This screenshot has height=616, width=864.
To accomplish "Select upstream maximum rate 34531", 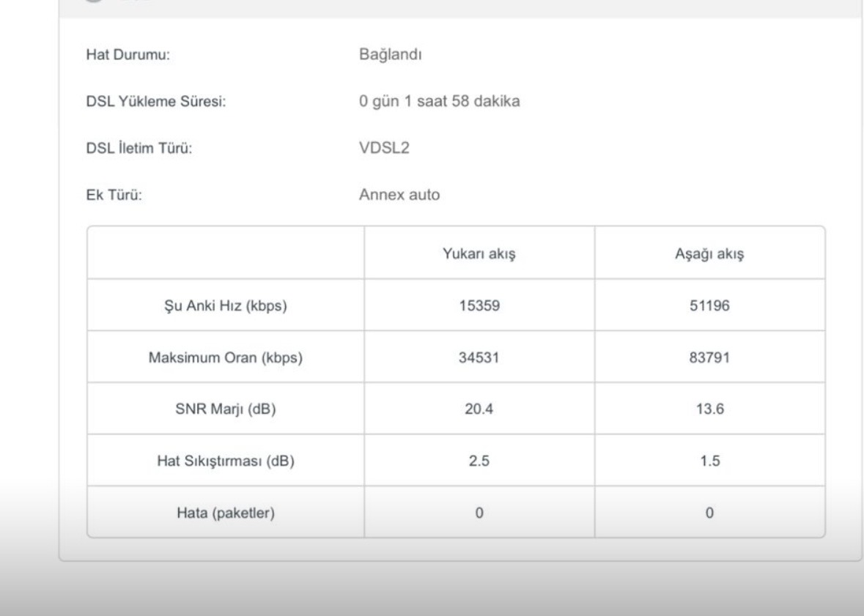I will click(x=479, y=358).
